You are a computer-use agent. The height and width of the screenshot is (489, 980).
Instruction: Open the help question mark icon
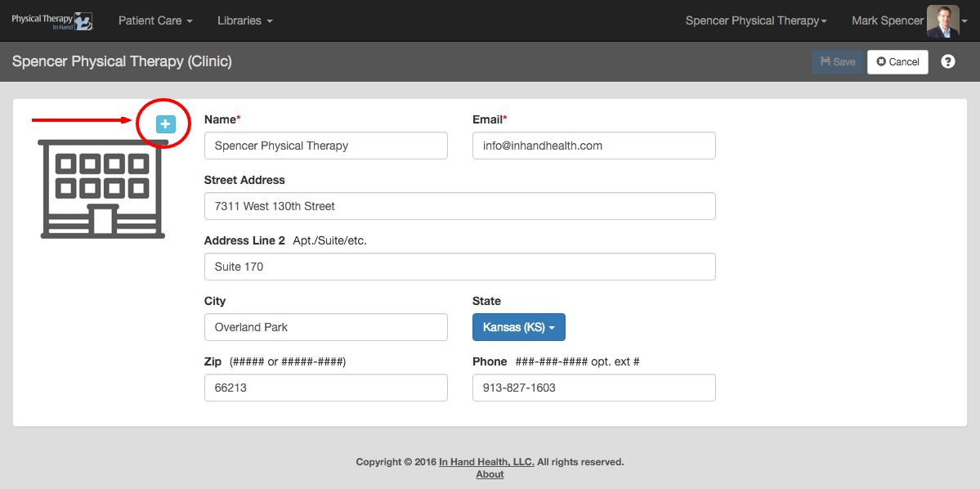coord(947,61)
